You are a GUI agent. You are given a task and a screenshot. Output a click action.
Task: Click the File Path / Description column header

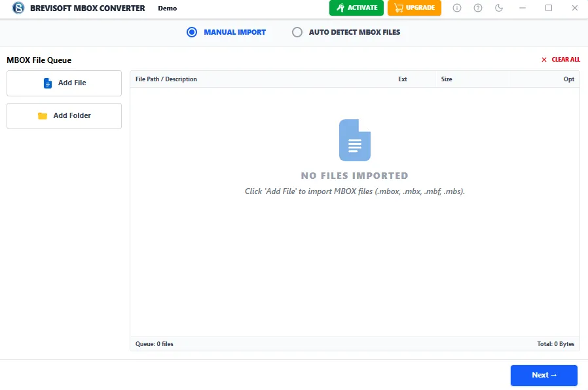click(x=166, y=79)
